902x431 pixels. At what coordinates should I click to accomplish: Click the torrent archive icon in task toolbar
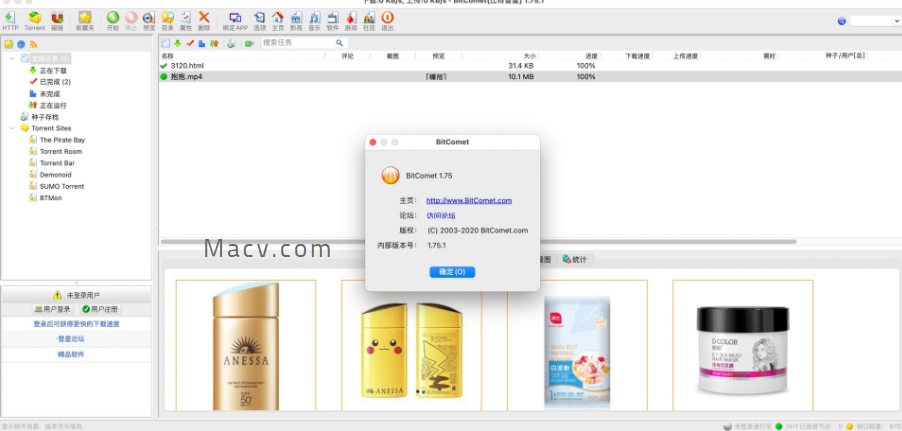(231, 43)
